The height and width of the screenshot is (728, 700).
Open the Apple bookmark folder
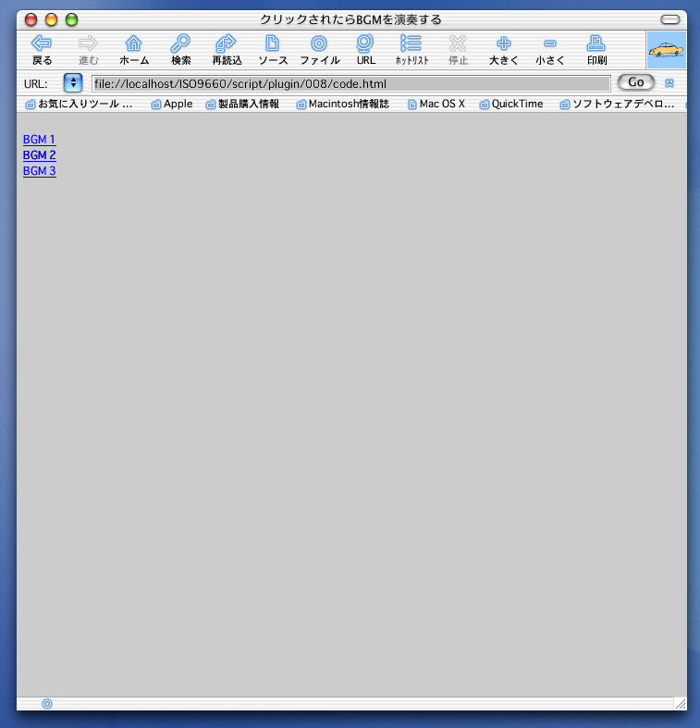click(x=172, y=104)
